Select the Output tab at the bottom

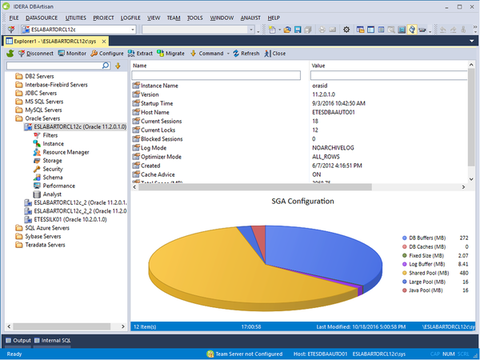(x=18, y=340)
